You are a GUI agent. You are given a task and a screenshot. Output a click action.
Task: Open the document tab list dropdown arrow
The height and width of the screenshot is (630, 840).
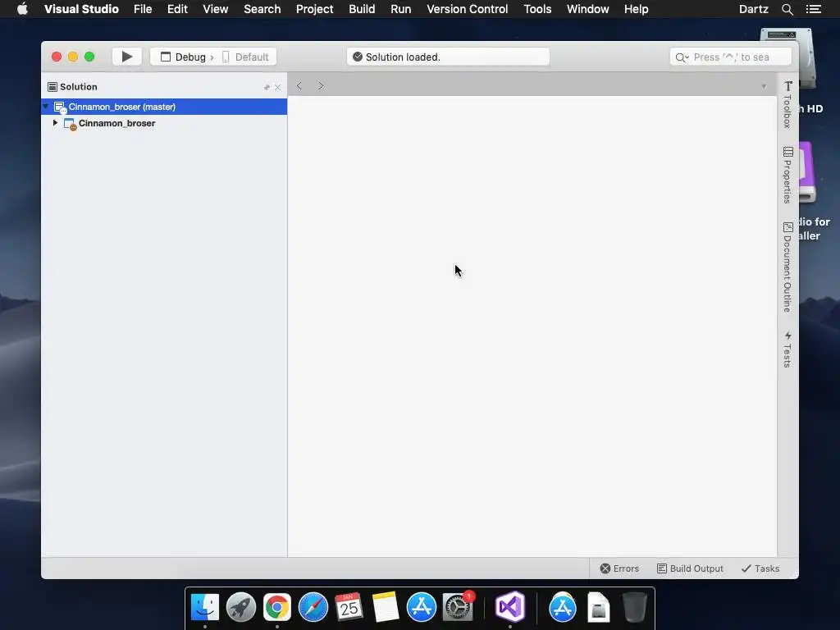[x=764, y=86]
